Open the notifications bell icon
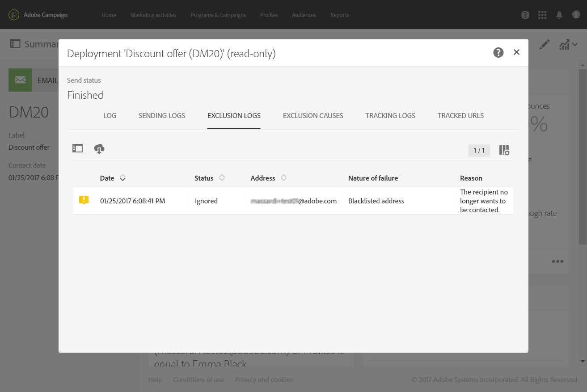The height and width of the screenshot is (392, 587). (x=559, y=15)
